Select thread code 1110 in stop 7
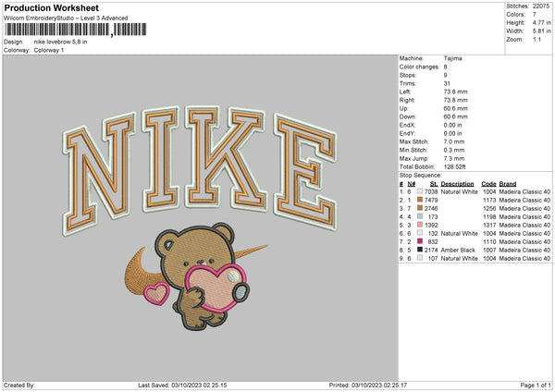Image resolution: width=555 pixels, height=392 pixels. [x=489, y=241]
